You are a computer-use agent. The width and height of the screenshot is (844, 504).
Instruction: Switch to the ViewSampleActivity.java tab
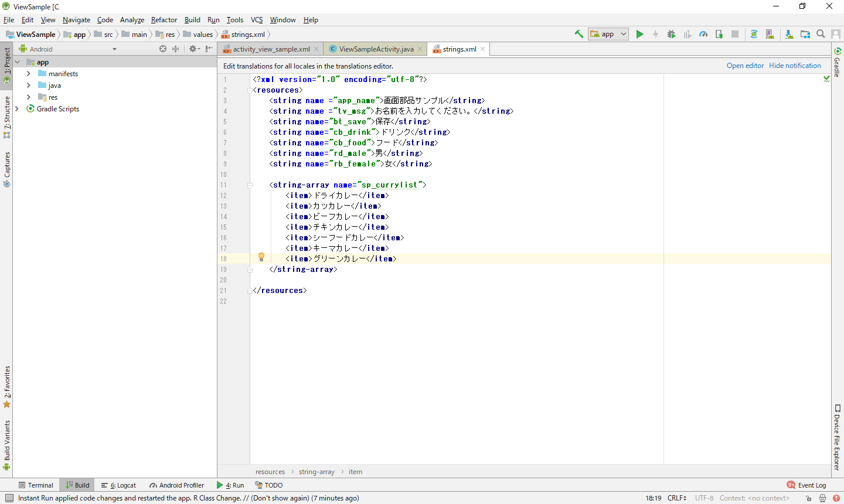[x=376, y=49]
